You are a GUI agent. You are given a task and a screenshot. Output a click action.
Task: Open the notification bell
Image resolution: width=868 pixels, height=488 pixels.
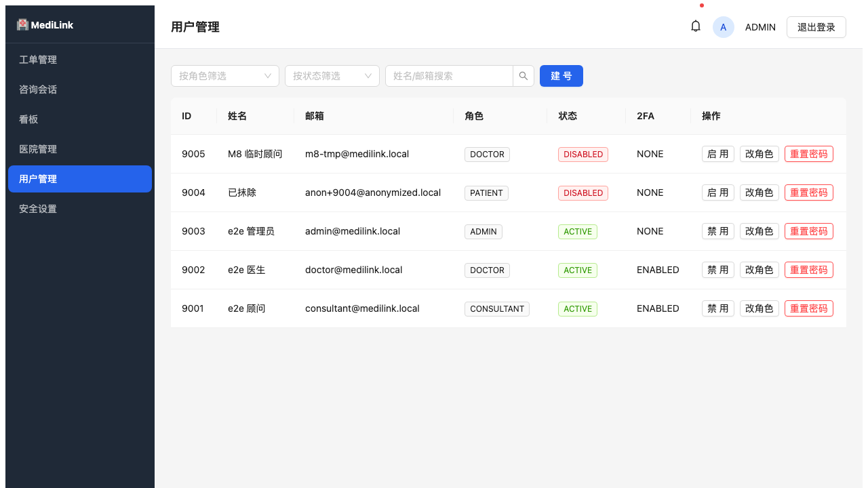tap(696, 26)
